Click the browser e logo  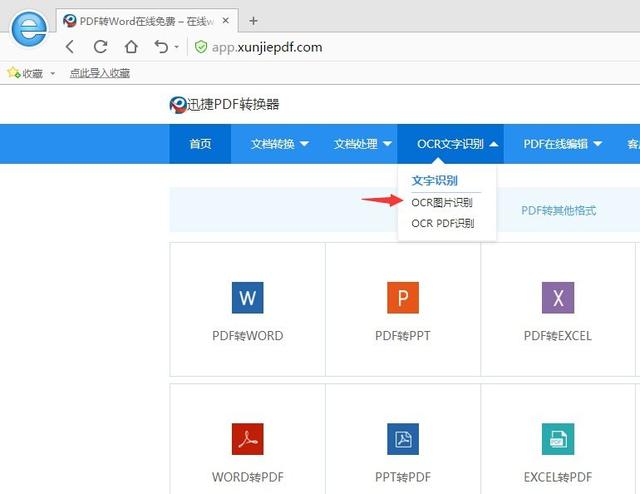29,29
